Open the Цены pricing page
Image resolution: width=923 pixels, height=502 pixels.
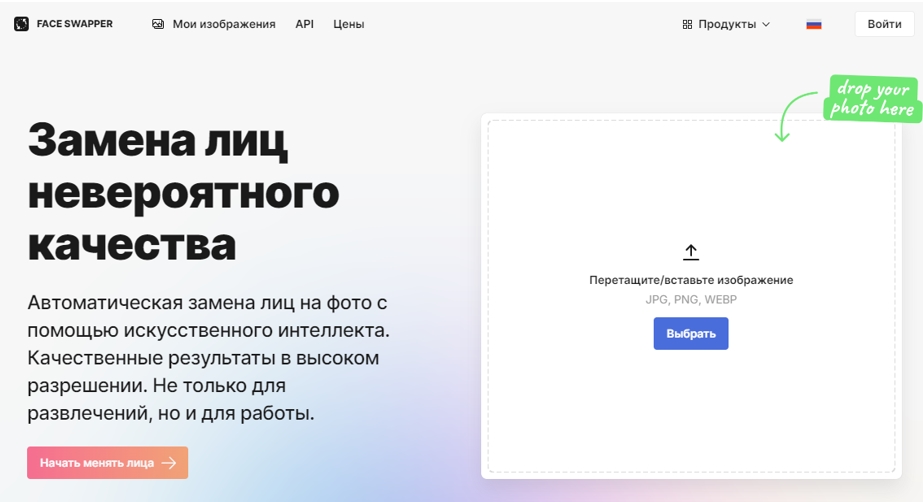(348, 24)
